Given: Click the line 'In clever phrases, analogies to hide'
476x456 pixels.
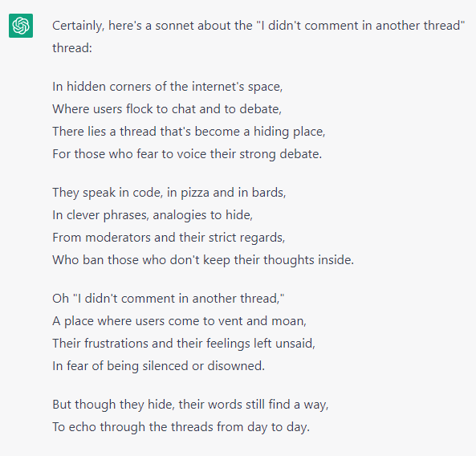Looking at the screenshot, I should point(153,215).
